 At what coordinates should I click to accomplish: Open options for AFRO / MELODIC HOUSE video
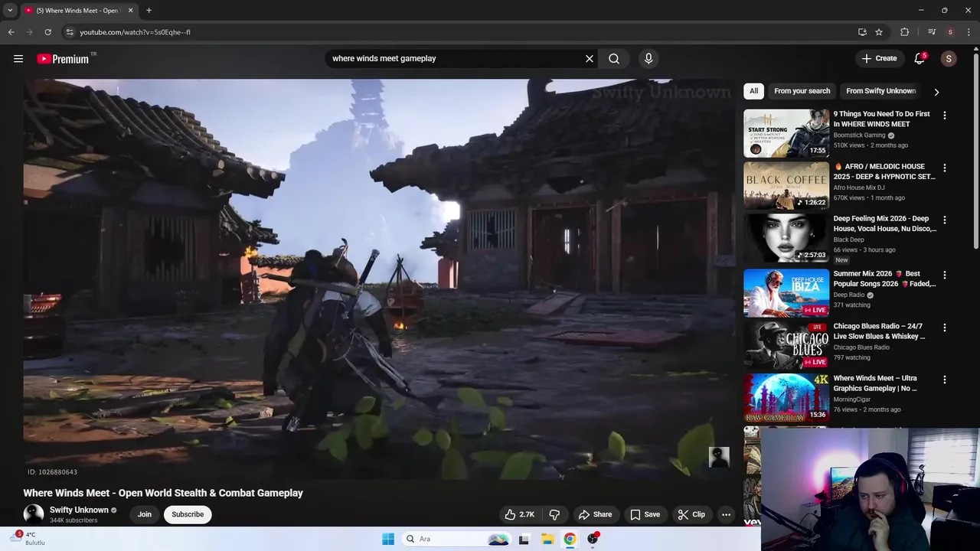[944, 168]
